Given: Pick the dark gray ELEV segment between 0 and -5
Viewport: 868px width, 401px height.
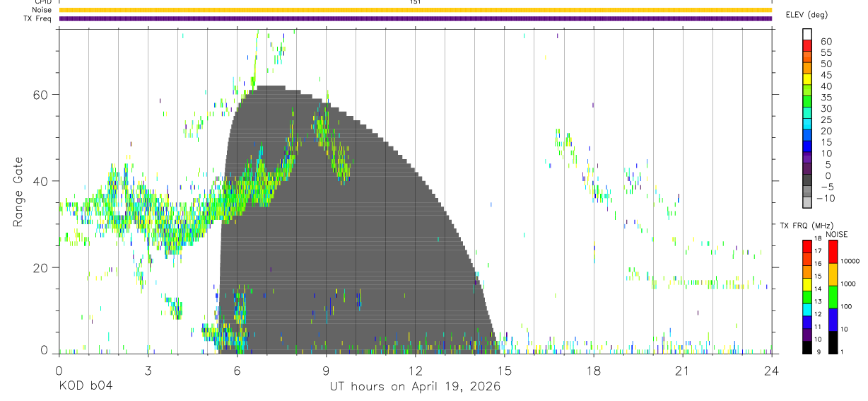Looking at the screenshot, I should pyautogui.click(x=807, y=180).
